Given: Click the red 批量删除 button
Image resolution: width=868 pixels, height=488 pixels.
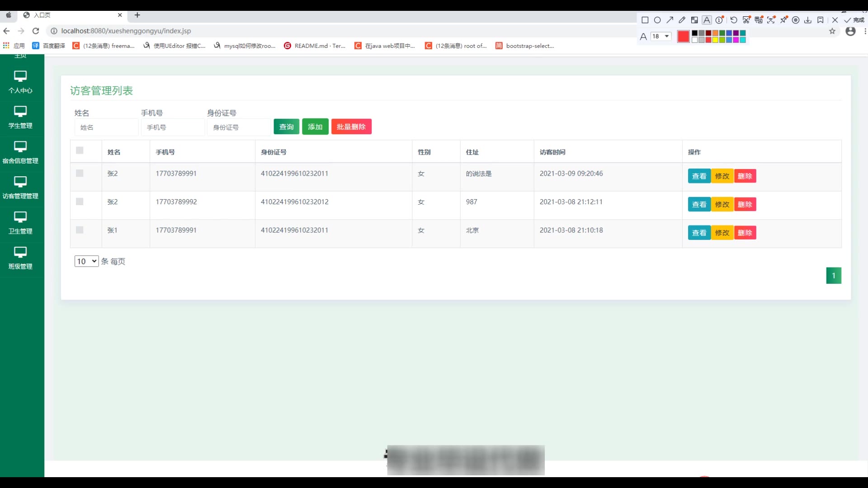Looking at the screenshot, I should tap(351, 127).
